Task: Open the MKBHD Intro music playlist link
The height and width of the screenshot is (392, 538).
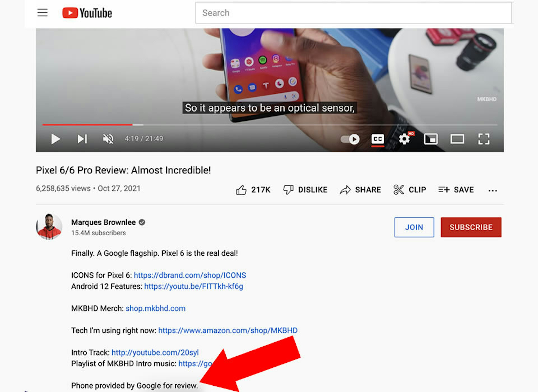Action: (195, 364)
